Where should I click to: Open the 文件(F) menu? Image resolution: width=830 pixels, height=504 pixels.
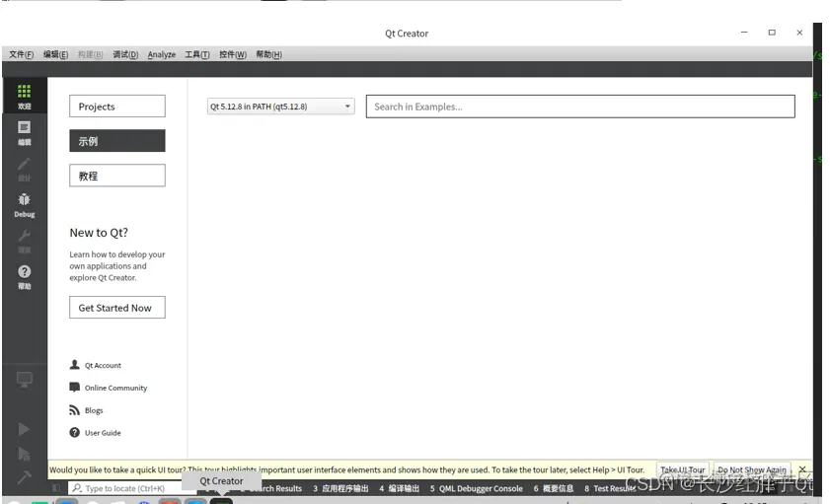tap(21, 54)
